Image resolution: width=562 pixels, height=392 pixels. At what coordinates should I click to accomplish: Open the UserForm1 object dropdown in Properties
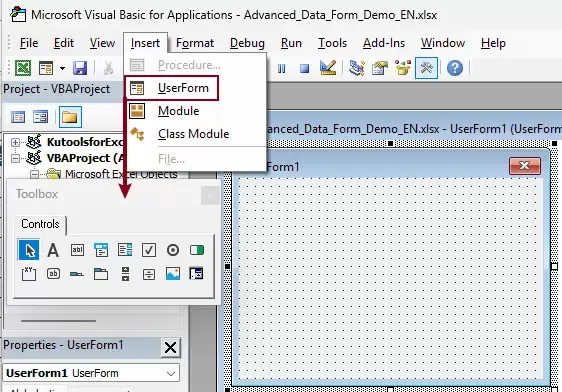point(171,373)
